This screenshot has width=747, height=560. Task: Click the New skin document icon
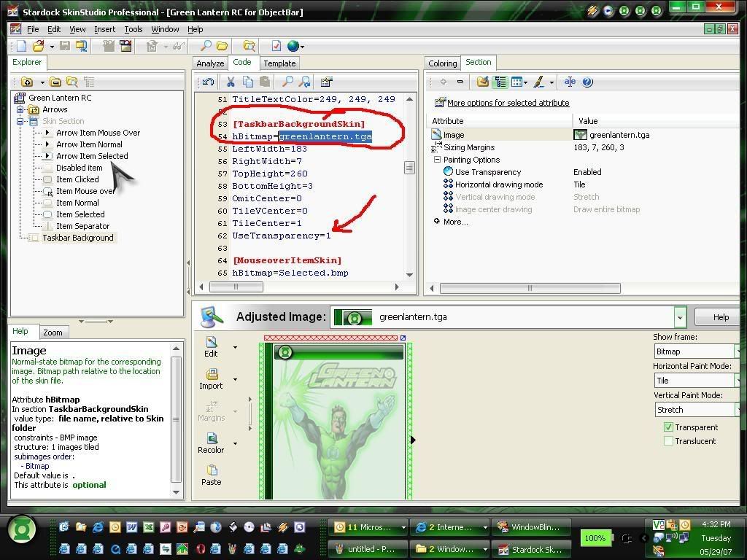tap(21, 46)
